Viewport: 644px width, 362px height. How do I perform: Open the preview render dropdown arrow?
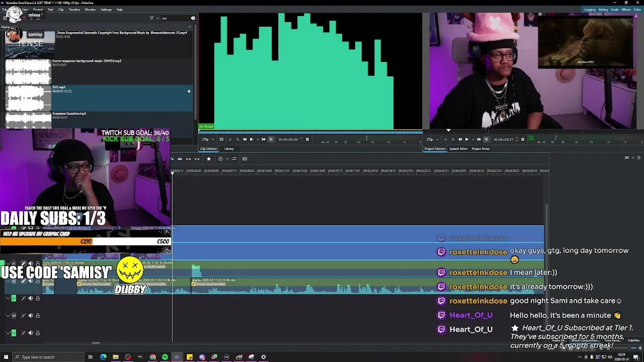(x=227, y=159)
